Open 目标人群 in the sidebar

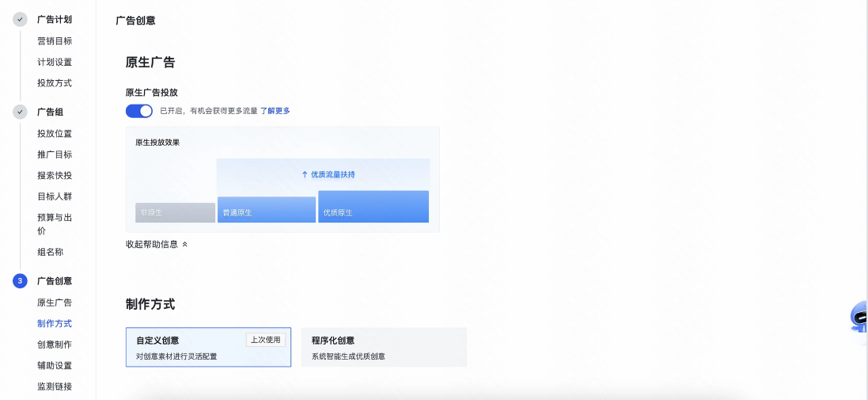(55, 196)
